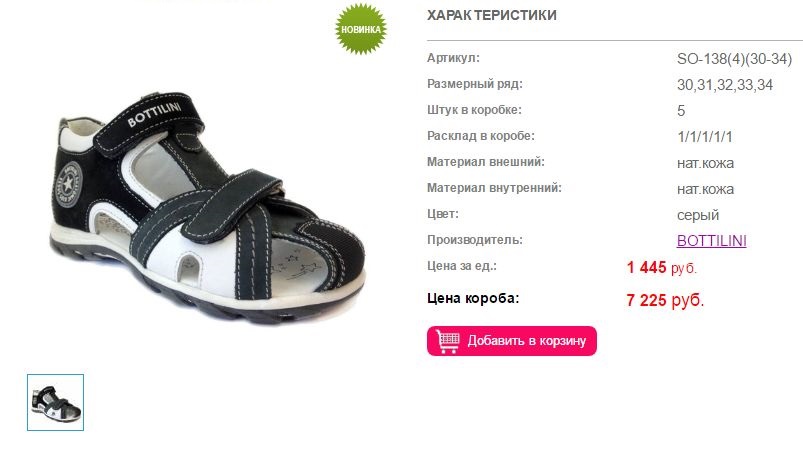Open the BOTTILINI manufacturer link

[x=711, y=241]
